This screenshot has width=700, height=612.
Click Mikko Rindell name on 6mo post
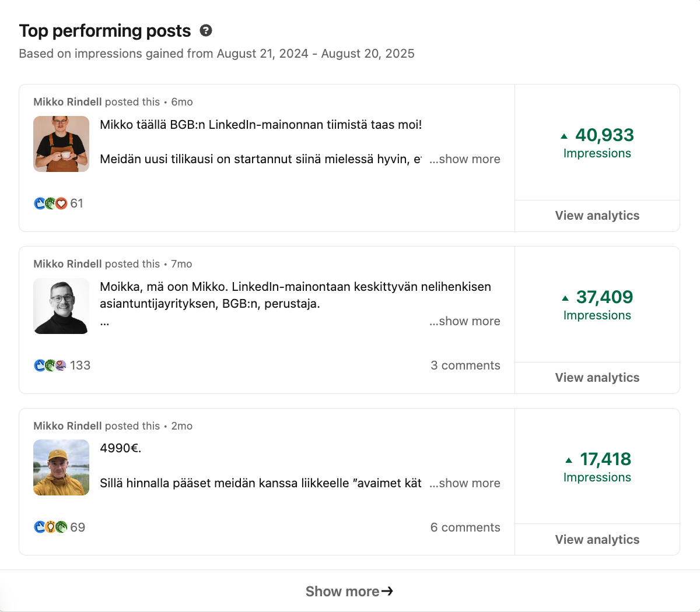point(68,102)
